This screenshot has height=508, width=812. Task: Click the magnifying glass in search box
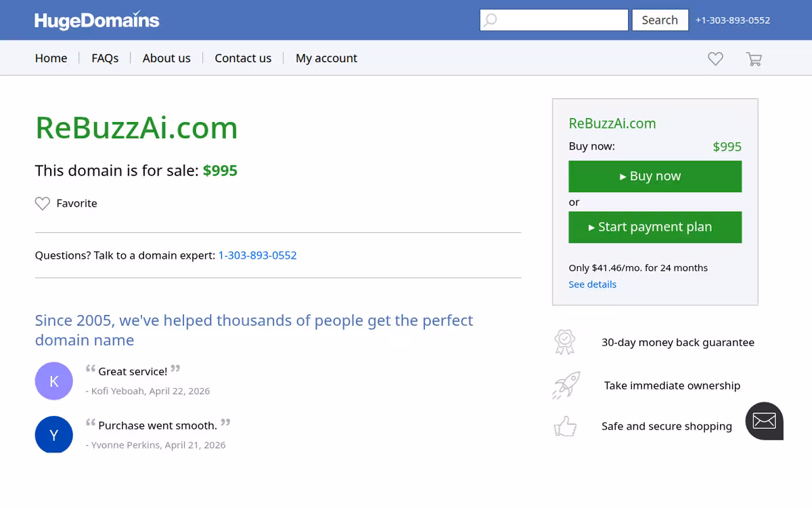491,20
